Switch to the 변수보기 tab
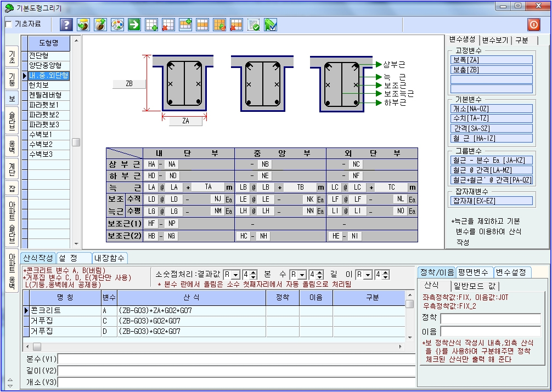 tap(497, 41)
